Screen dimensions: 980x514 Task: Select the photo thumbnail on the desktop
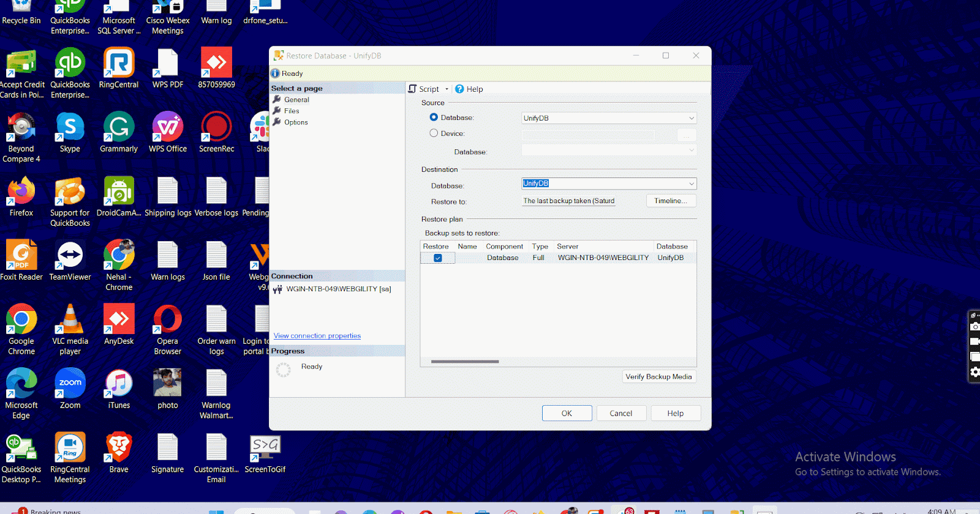point(168,390)
